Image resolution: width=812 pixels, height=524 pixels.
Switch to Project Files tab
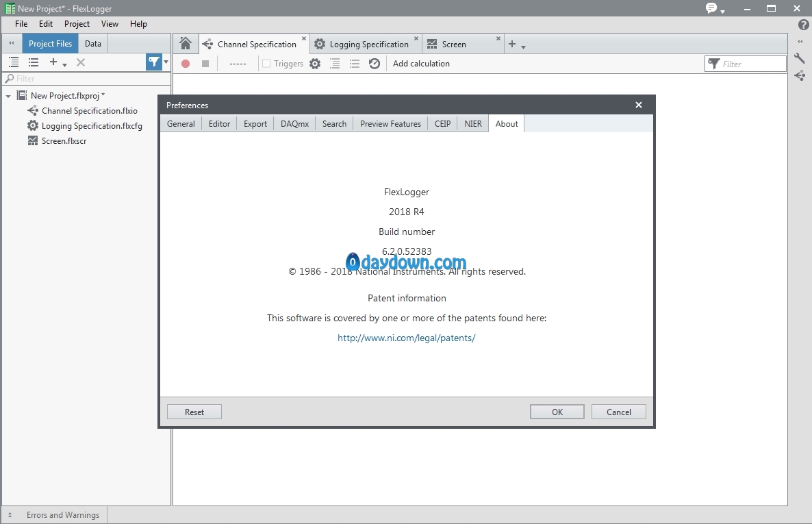coord(50,44)
